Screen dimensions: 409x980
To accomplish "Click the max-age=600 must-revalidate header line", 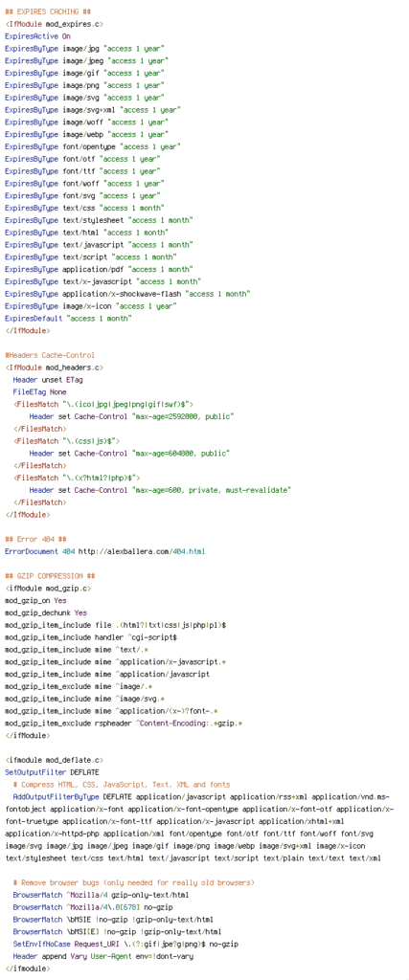I will (160, 490).
